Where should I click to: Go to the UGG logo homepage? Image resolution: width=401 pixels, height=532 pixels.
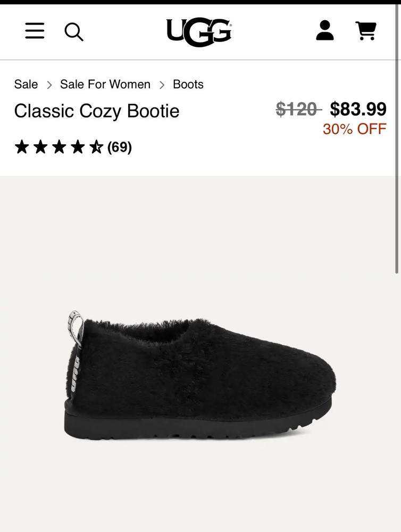point(199,31)
